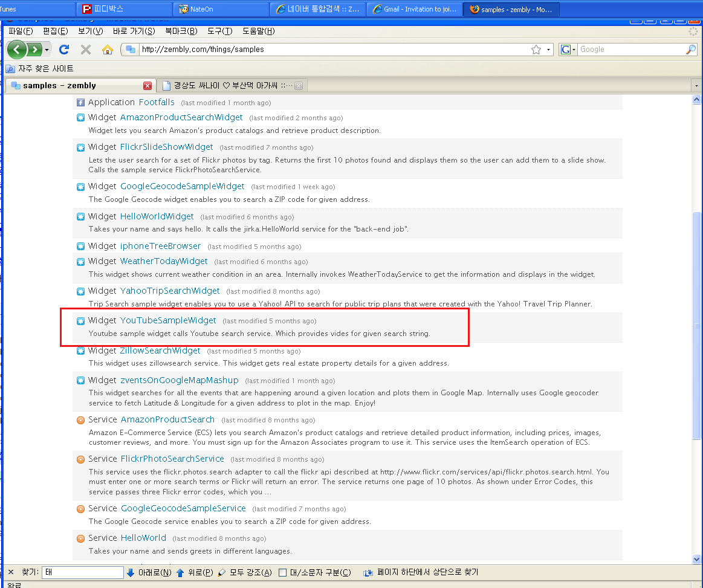Click the 찾기 find text field
The height and width of the screenshot is (588, 703).
click(82, 572)
